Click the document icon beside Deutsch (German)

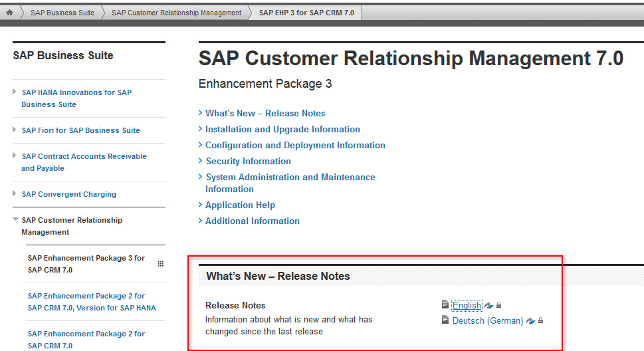click(x=445, y=320)
